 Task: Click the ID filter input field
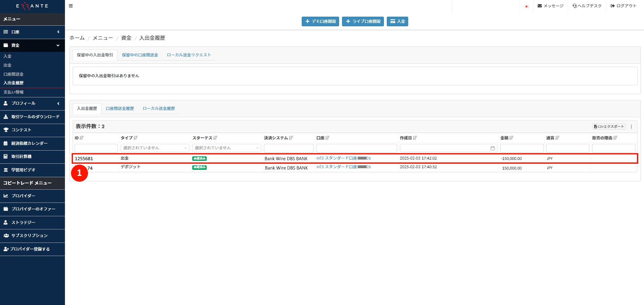coord(96,148)
